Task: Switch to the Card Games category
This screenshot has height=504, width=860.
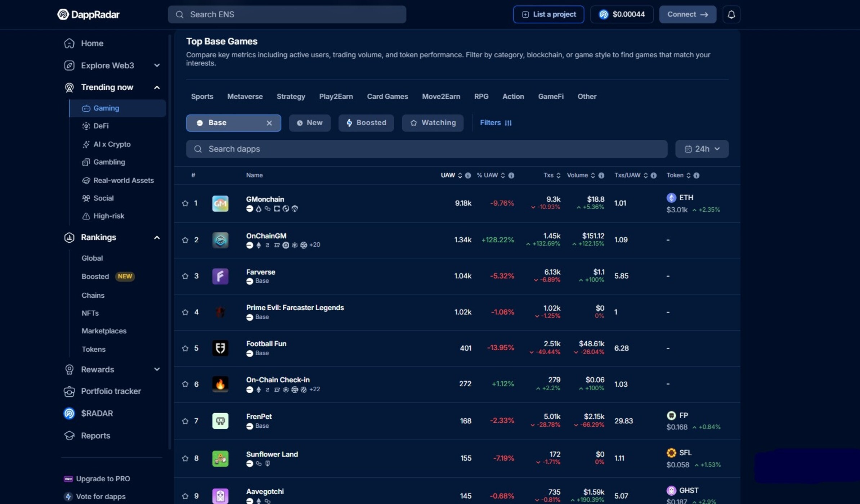Action: [387, 96]
